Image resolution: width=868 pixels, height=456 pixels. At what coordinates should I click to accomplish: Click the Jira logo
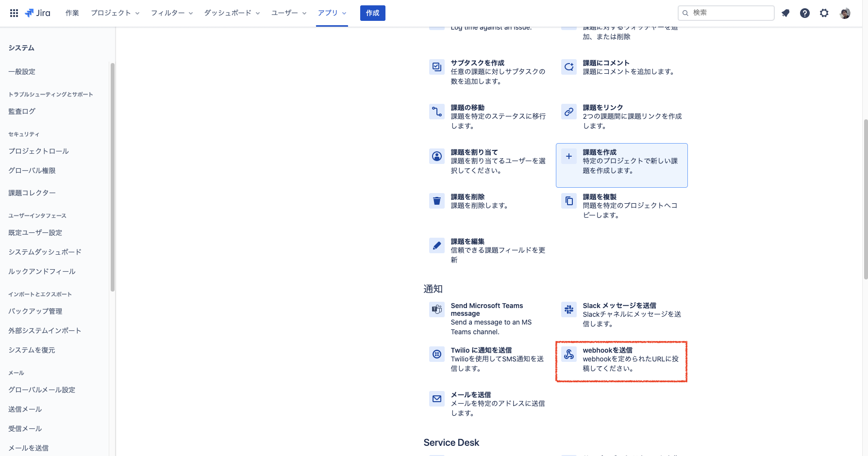tap(37, 13)
